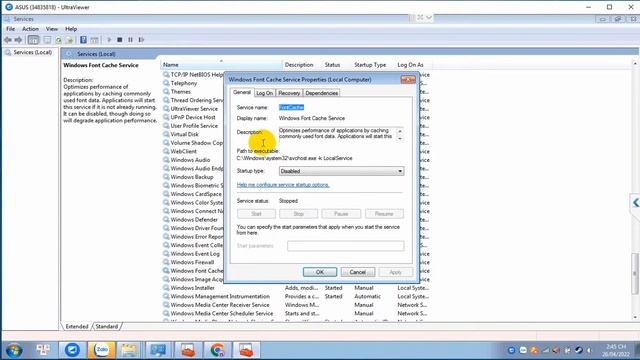Sort by the Name column header
The height and width of the screenshot is (360, 640).
pos(221,64)
